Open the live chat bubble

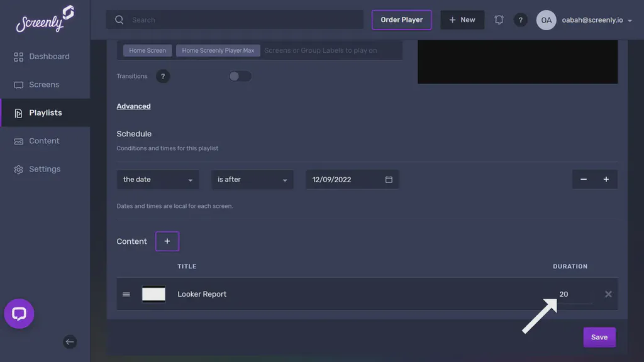click(19, 314)
